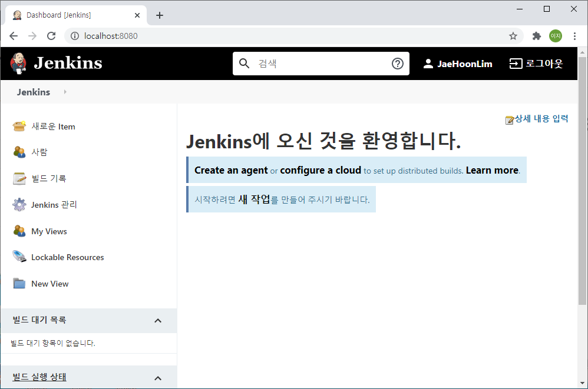Click the user profile person icon
Screen dimensions: 588x389
tap(428, 64)
